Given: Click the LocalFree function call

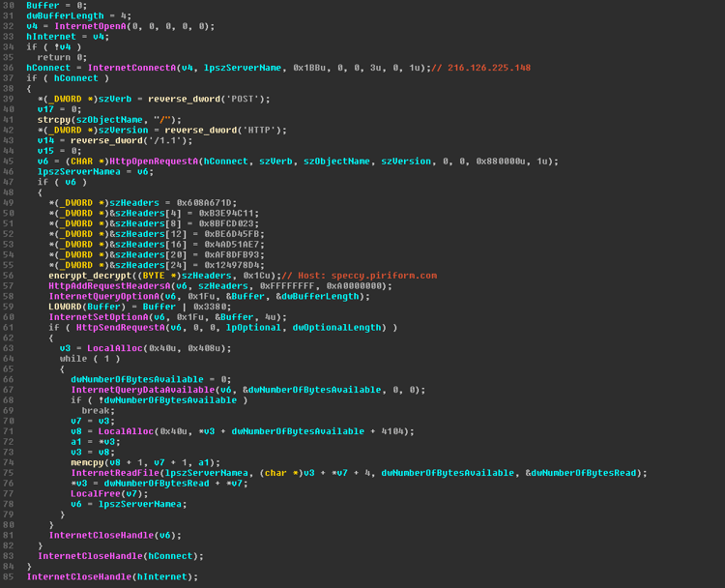Looking at the screenshot, I should pyautogui.click(x=96, y=494).
